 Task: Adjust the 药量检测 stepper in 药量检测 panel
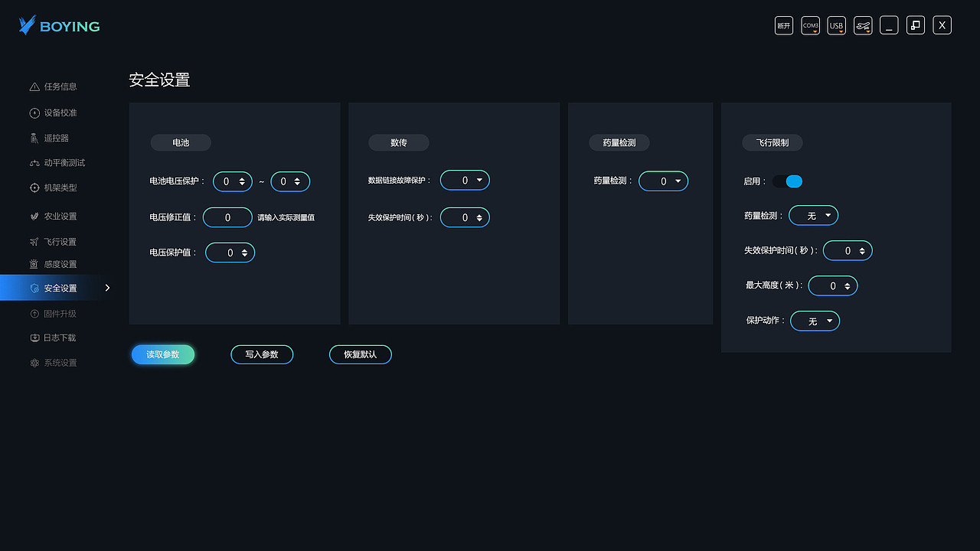[x=664, y=181]
